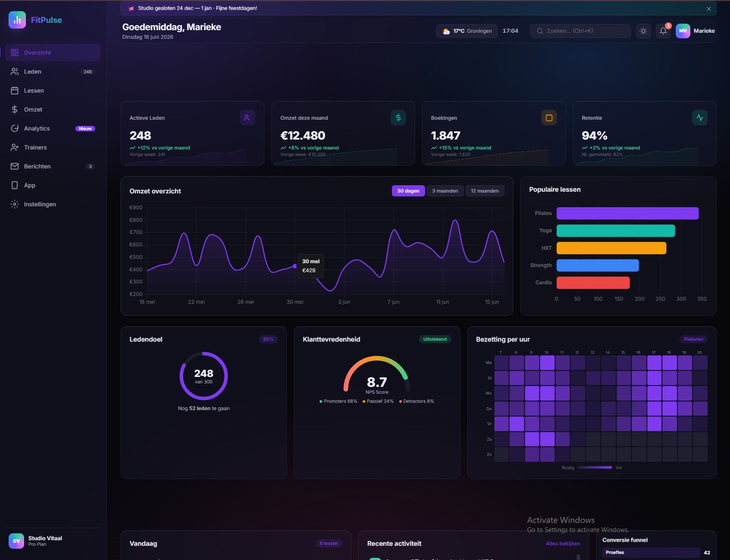730x560 pixels.
Task: Click the Pilates purple bar
Action: (x=627, y=213)
